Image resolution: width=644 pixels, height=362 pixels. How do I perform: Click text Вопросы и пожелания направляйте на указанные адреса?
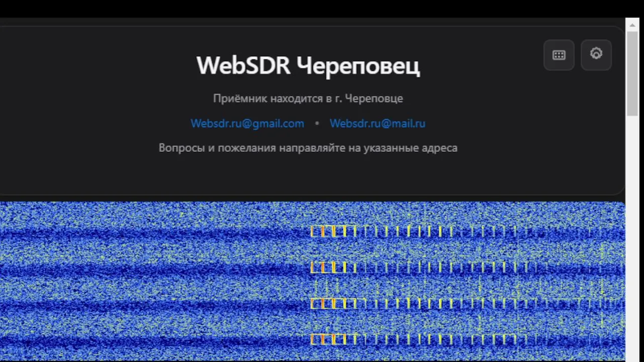[308, 148]
